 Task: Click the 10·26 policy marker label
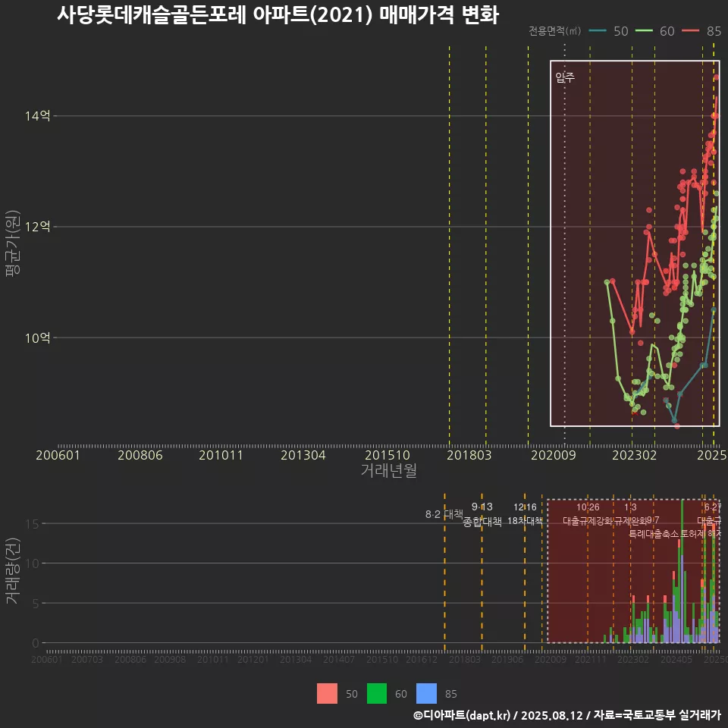click(588, 507)
